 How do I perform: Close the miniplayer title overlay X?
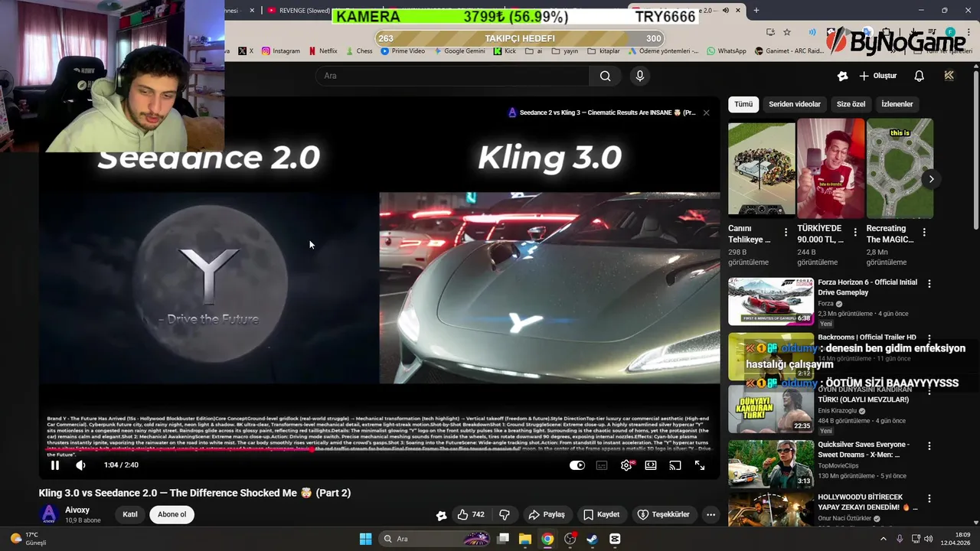click(x=706, y=112)
